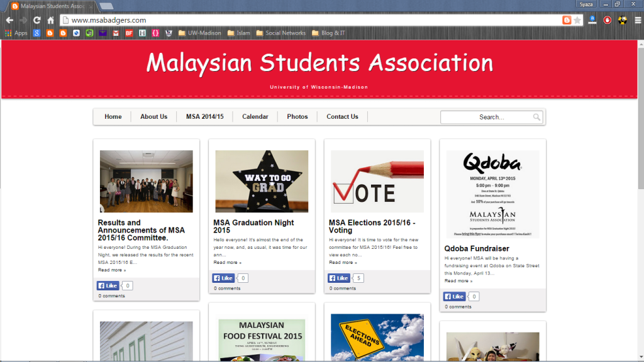This screenshot has height=362, width=644.
Task: Like the Qdoba Fundraiser post
Action: (454, 297)
